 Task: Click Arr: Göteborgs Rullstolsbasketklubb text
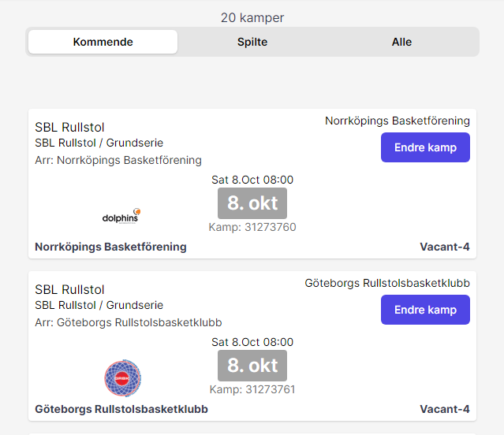(x=129, y=322)
